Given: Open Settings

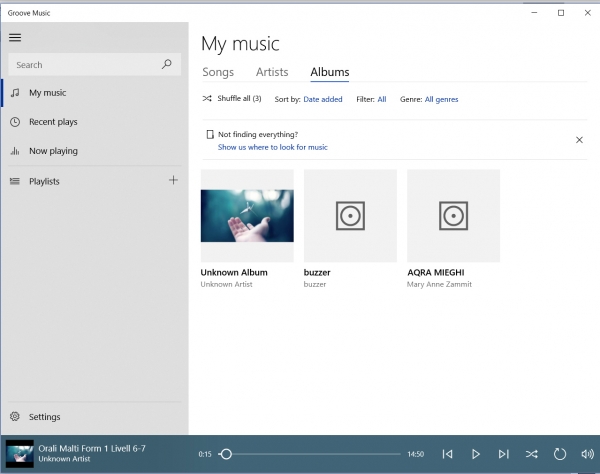Looking at the screenshot, I should click(x=95, y=417).
